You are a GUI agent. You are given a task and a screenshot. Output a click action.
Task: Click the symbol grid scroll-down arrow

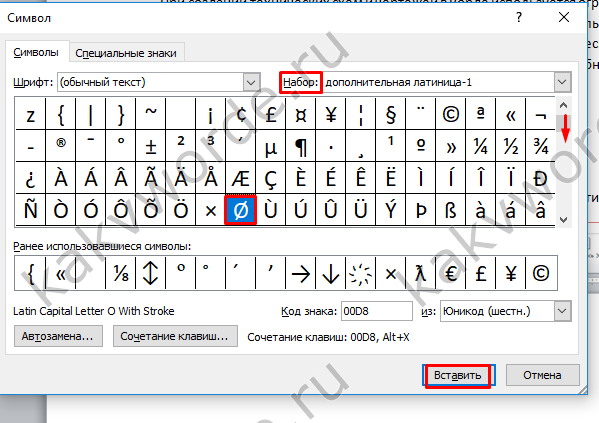[563, 220]
